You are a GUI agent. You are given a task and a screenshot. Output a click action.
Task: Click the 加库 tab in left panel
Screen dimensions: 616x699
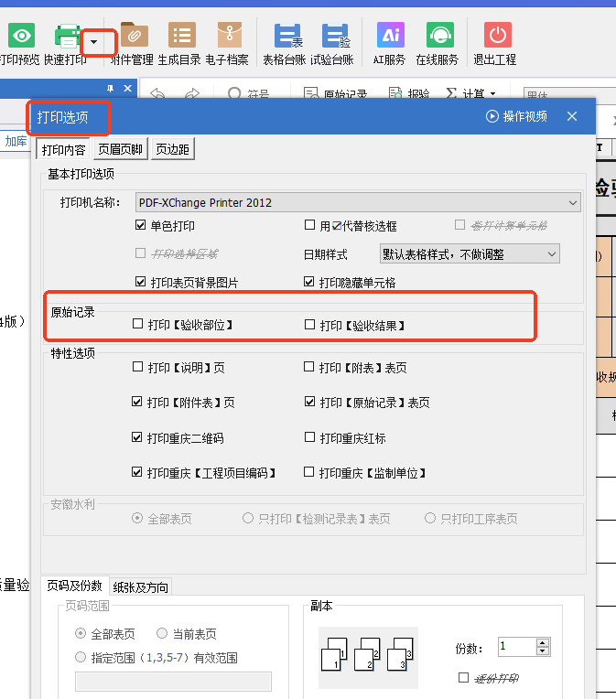[x=16, y=141]
